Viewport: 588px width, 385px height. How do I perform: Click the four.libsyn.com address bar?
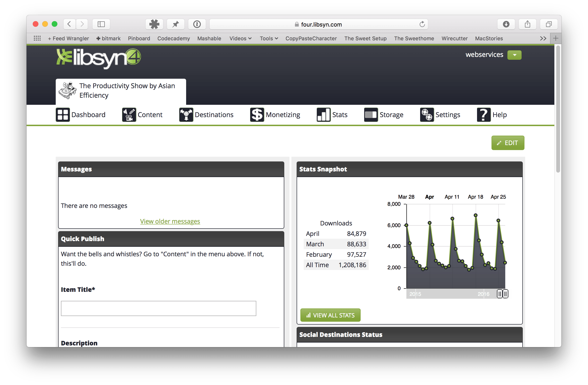tap(319, 24)
